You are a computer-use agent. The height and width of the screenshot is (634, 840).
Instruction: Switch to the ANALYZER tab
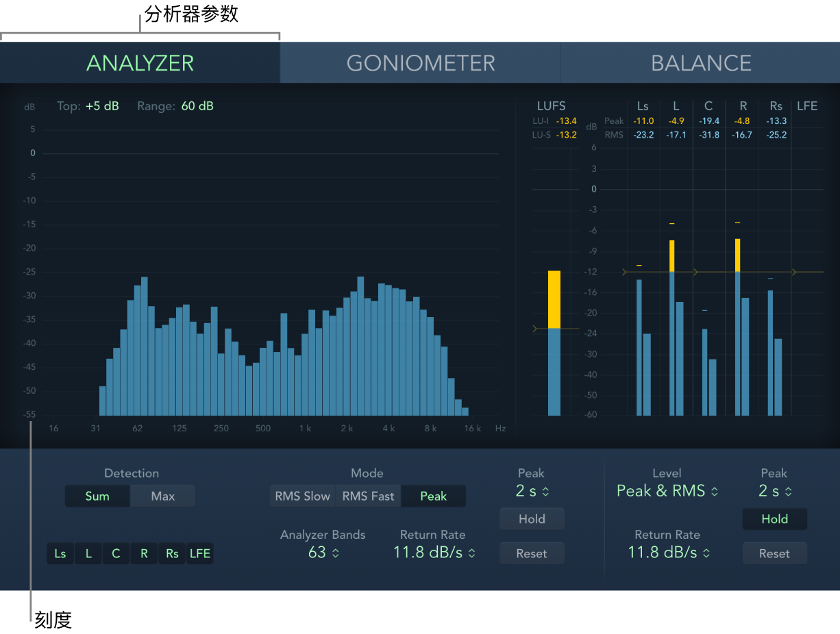coord(140,63)
